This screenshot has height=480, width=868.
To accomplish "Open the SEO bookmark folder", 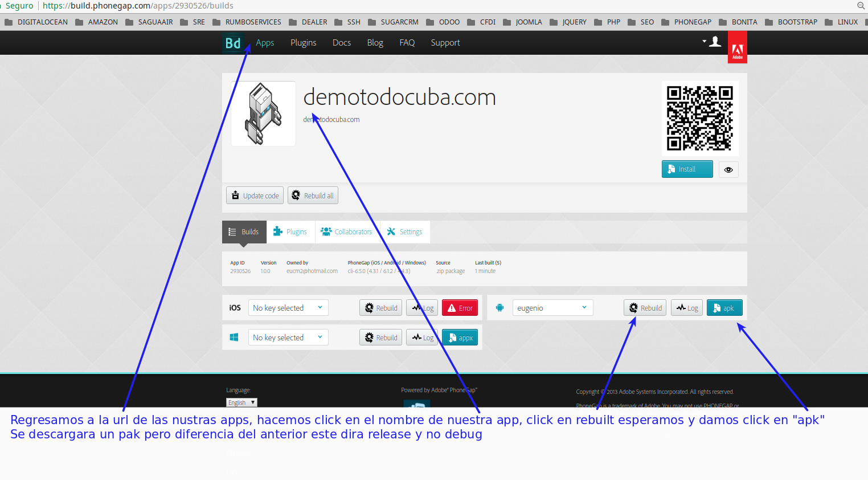I will coord(641,22).
